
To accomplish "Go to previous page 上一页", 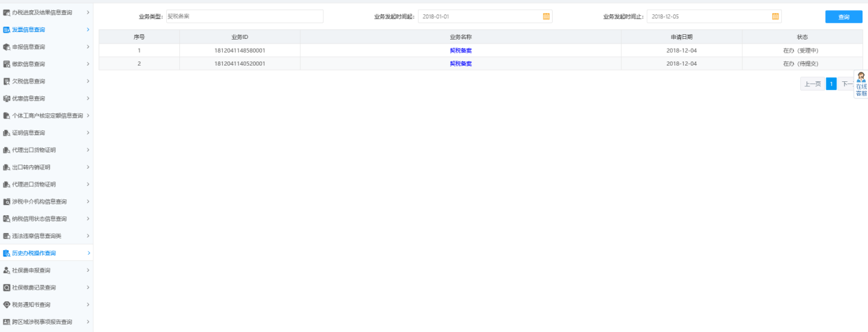I will (813, 84).
